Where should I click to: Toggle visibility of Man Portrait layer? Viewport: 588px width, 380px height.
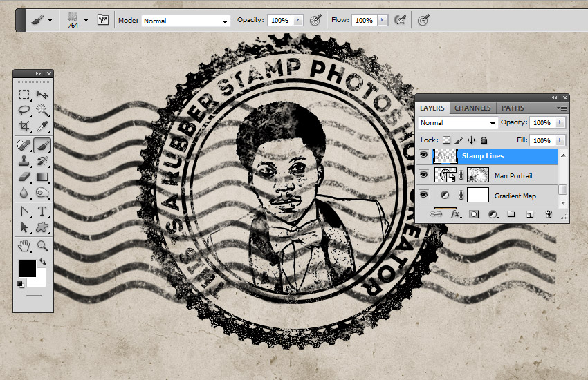(424, 175)
